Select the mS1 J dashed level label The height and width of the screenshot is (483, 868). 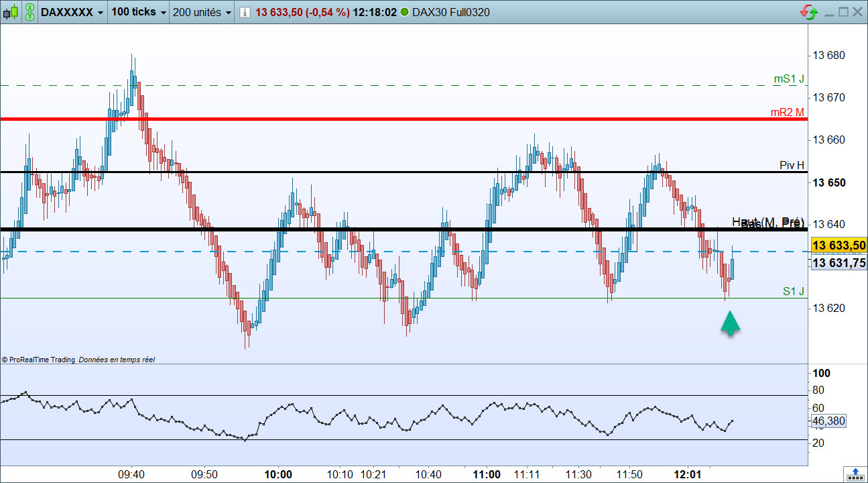click(789, 79)
